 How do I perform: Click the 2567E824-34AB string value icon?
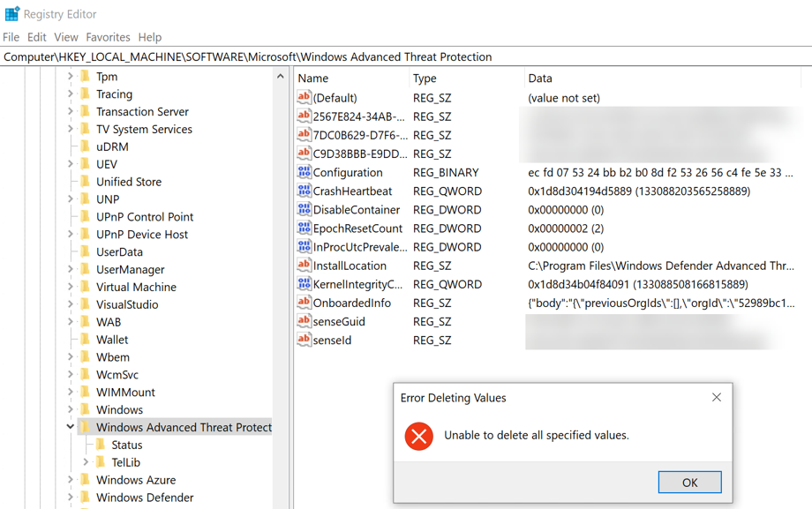click(x=304, y=116)
